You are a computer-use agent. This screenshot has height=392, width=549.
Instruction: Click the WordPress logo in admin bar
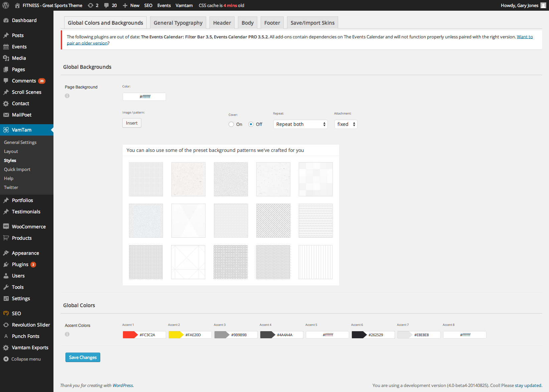click(x=6, y=5)
